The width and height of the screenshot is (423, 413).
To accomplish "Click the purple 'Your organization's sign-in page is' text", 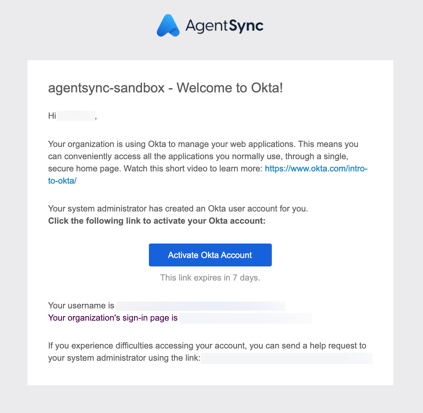I will coord(113,318).
